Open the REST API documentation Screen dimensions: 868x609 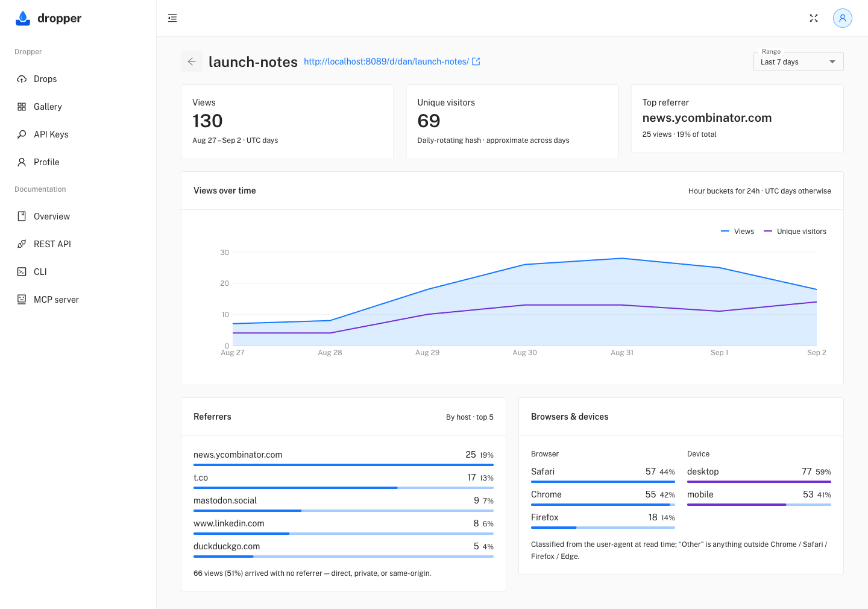click(x=78, y=244)
